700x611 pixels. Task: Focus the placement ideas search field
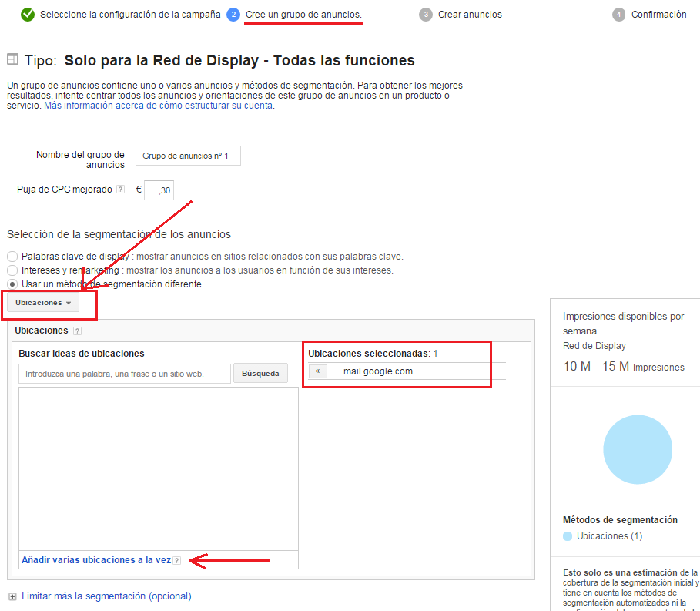click(x=125, y=374)
